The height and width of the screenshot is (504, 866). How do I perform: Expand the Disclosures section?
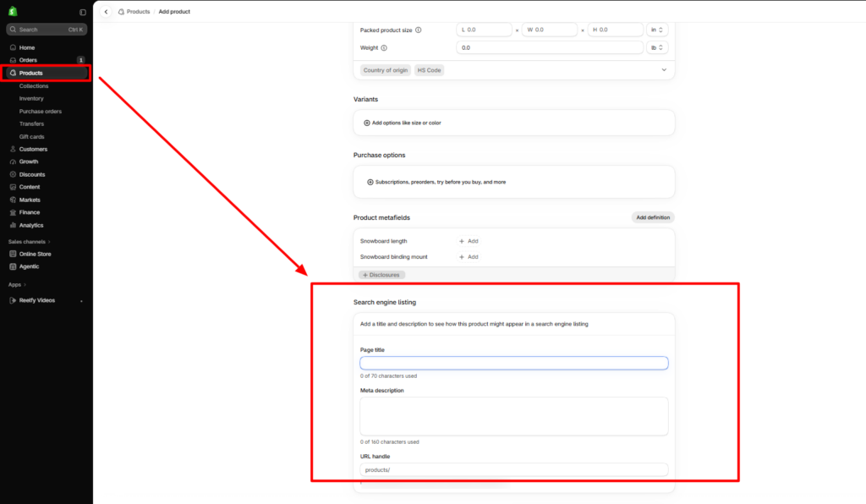coord(381,275)
